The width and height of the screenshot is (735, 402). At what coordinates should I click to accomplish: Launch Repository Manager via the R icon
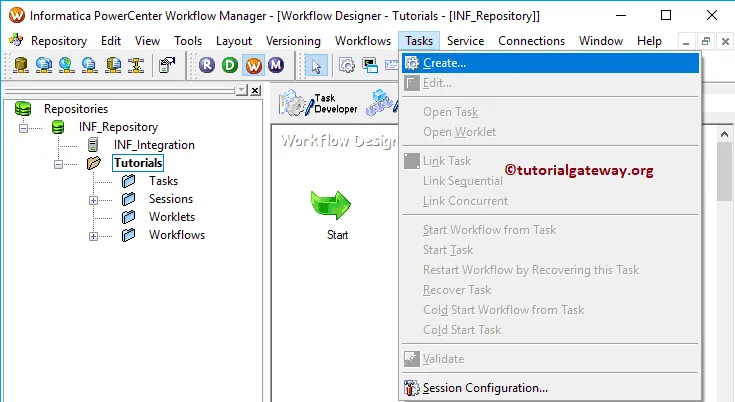click(207, 65)
